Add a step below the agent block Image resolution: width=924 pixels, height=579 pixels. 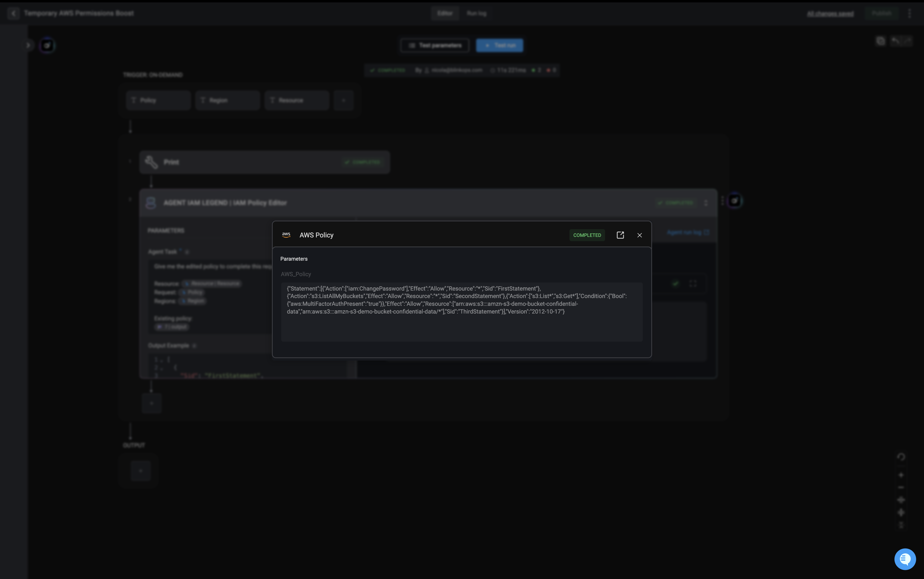151,403
